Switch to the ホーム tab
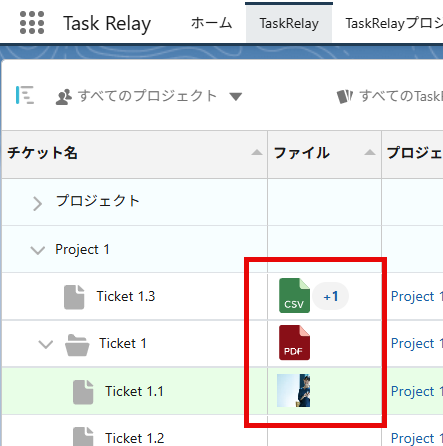The width and height of the screenshot is (443, 446). [x=211, y=23]
